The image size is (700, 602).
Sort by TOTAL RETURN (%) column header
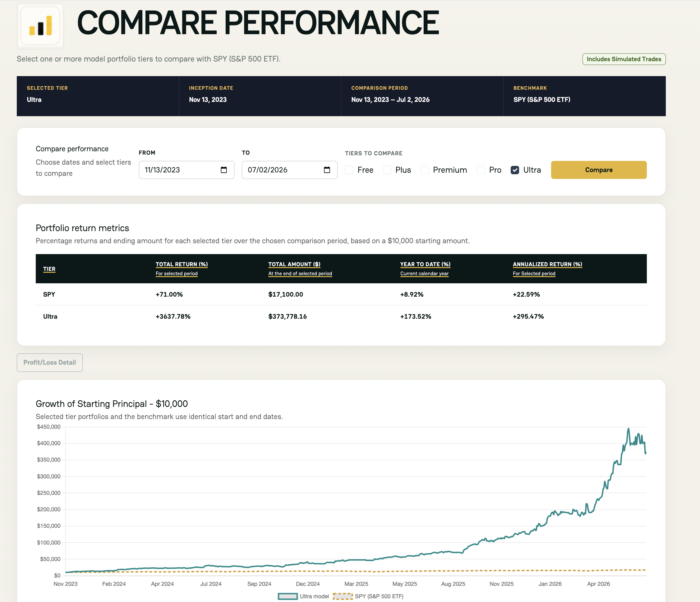(182, 264)
